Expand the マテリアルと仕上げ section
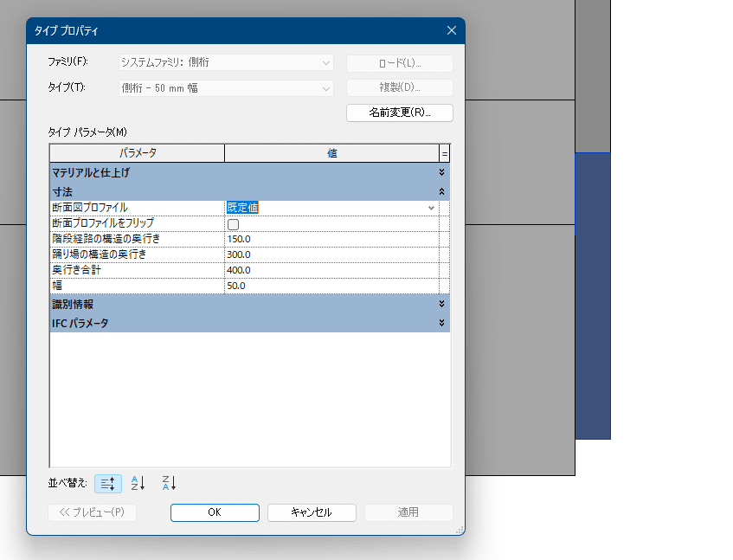Viewport: 733px width, 560px height. coord(441,172)
